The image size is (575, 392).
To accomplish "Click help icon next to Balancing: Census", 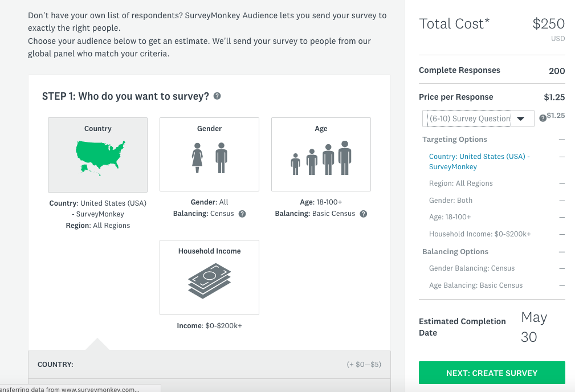I will [242, 214].
